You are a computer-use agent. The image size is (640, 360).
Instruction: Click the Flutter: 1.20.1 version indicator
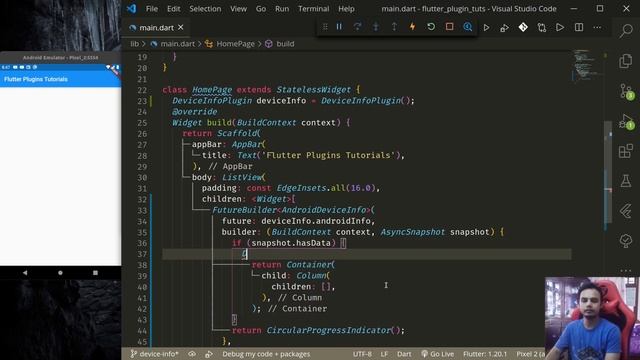pos(485,354)
